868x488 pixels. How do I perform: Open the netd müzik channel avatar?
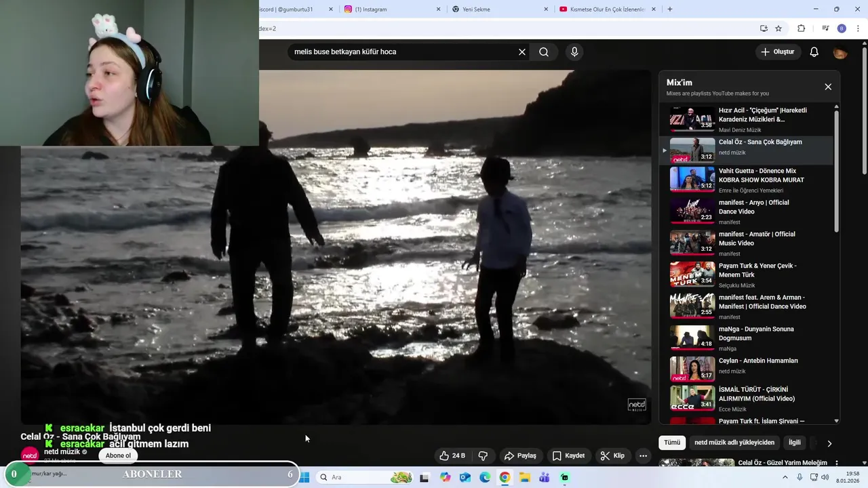point(30,455)
